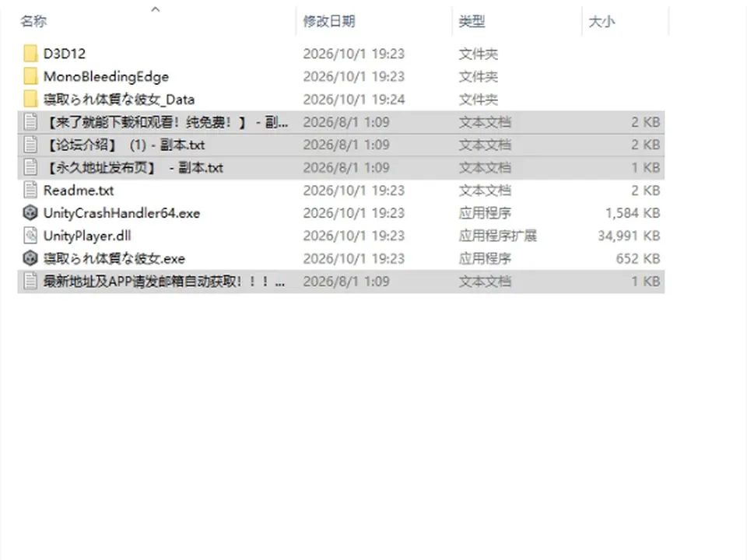747x560 pixels.
Task: Click the 1,584 KB size value
Action: pos(633,213)
